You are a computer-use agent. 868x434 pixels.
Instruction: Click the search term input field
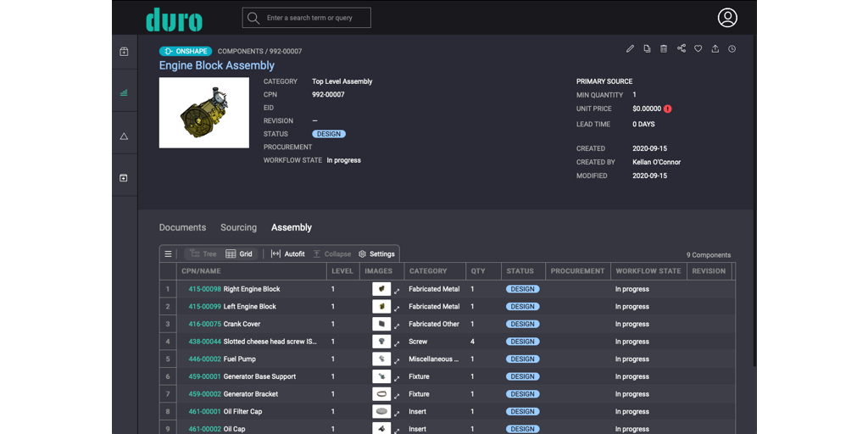(x=315, y=18)
